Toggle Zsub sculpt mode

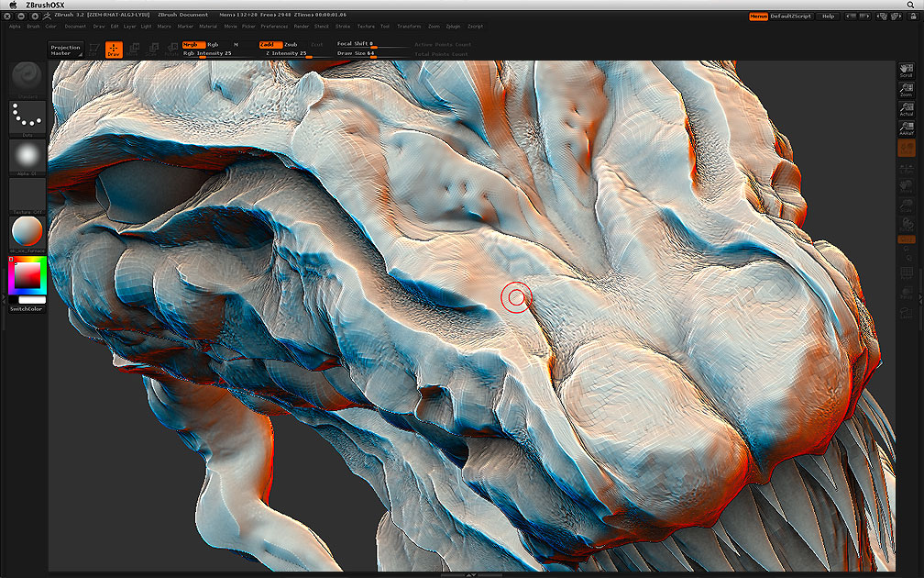point(291,45)
